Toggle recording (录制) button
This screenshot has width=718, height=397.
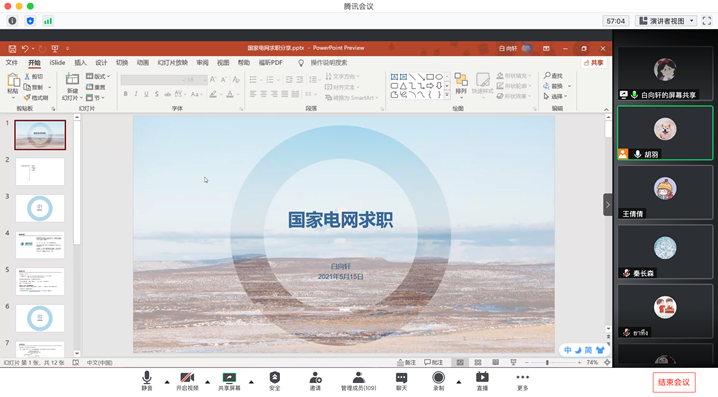[x=438, y=378]
